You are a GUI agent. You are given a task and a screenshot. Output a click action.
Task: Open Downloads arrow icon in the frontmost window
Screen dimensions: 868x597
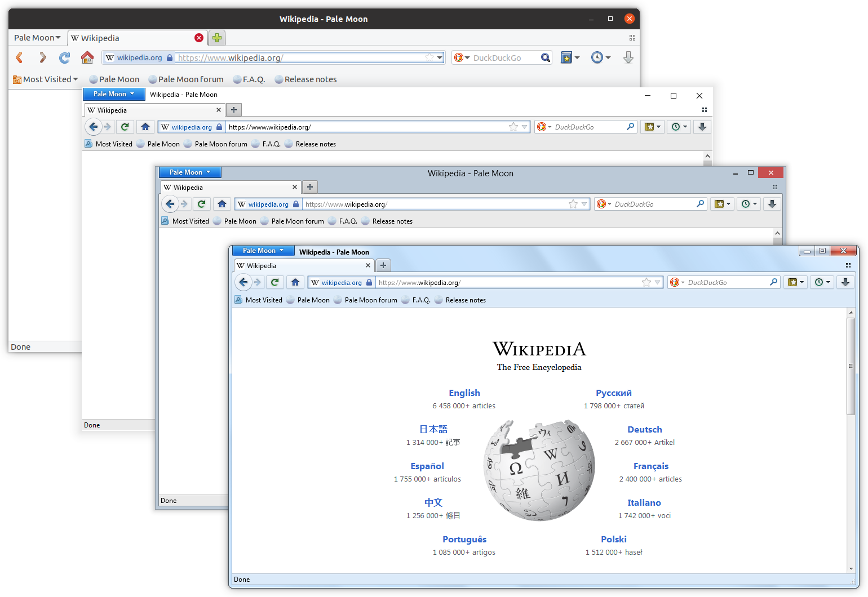tap(845, 282)
